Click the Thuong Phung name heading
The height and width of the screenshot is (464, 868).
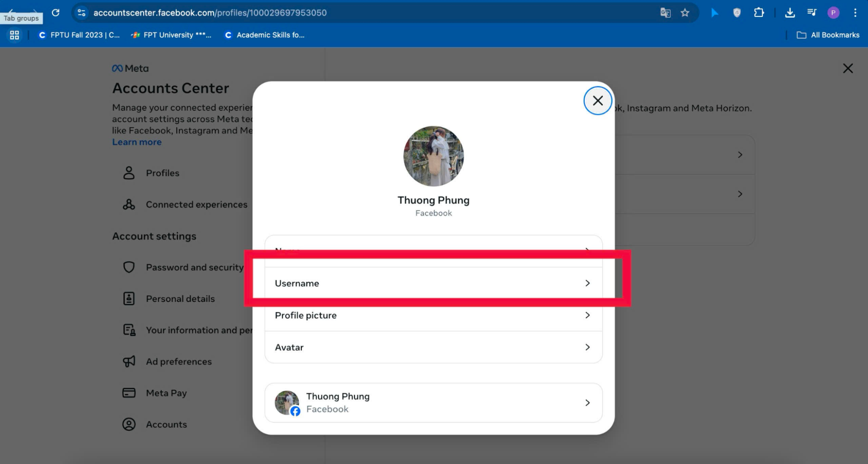[433, 200]
